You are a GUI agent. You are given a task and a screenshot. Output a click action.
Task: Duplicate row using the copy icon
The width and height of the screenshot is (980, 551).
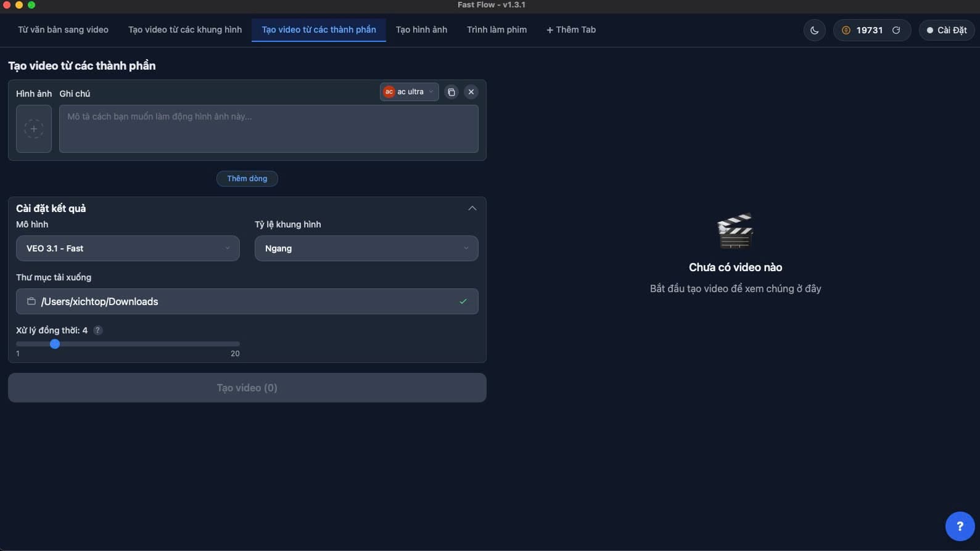coord(451,92)
